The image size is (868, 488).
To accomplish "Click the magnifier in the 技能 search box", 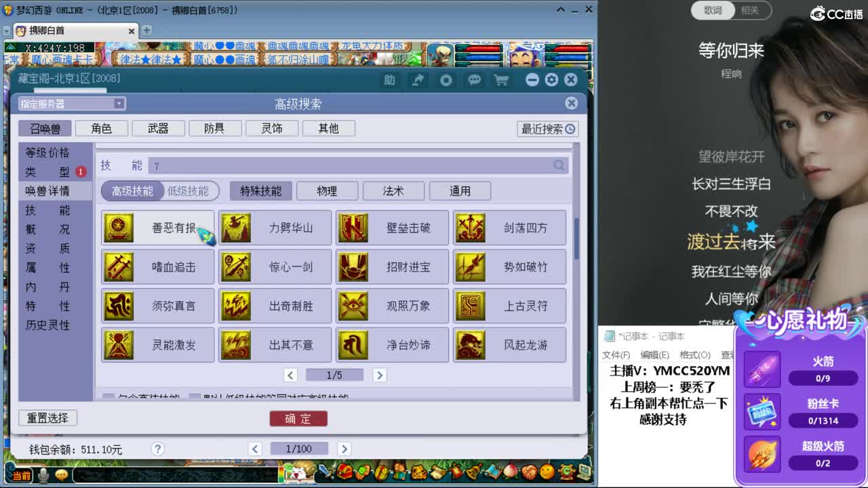I will [x=559, y=165].
